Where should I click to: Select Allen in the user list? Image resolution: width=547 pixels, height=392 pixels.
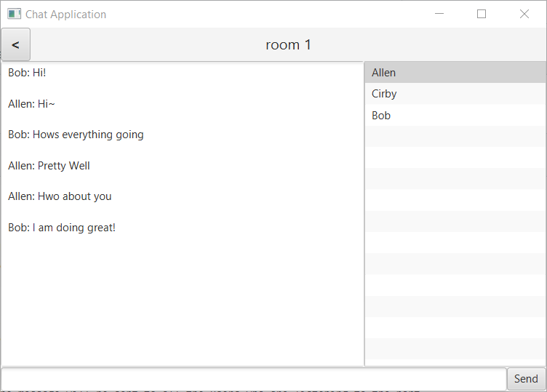[x=455, y=73]
